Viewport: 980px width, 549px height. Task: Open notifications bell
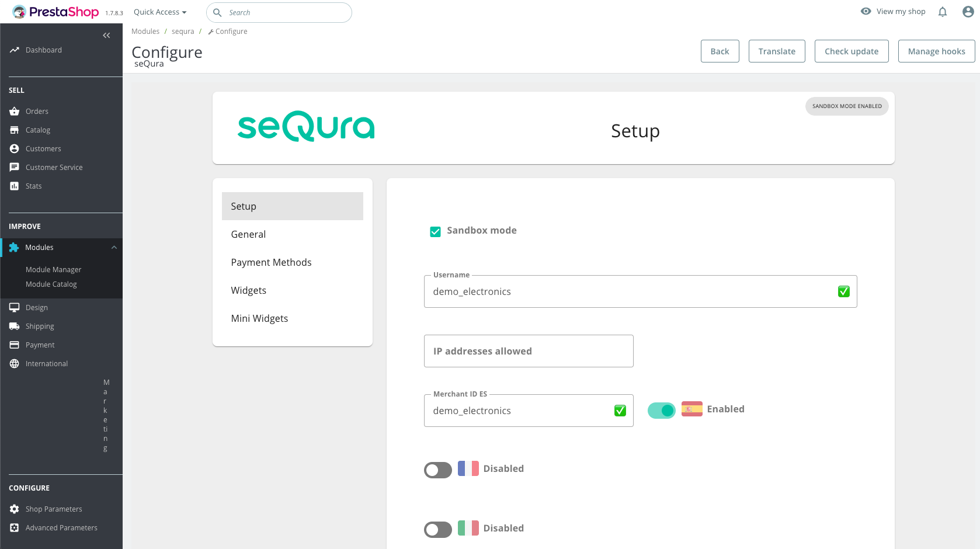point(943,12)
